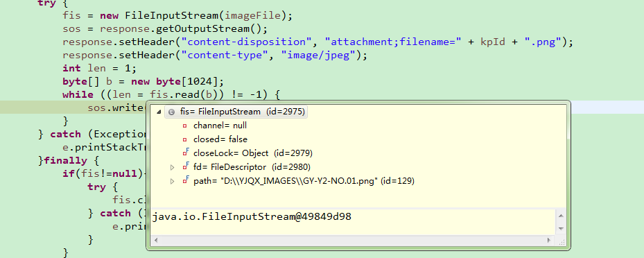Click the sos.write call on the highlighted line
644x258 pixels.
pyautogui.click(x=116, y=108)
